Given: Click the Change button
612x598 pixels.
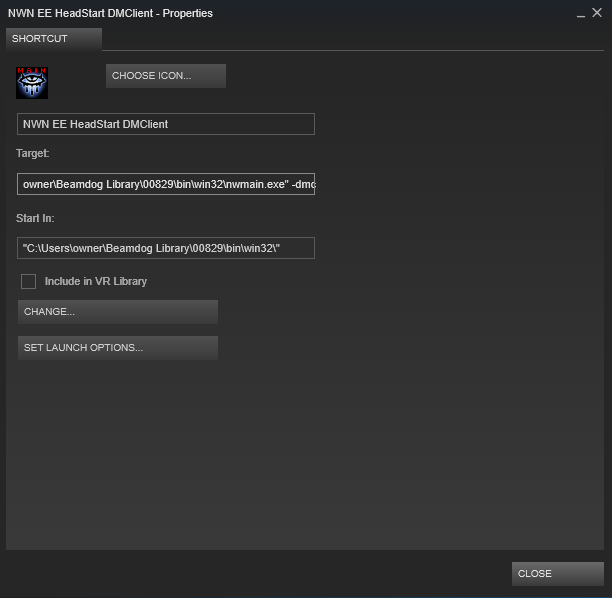Looking at the screenshot, I should pos(118,312).
